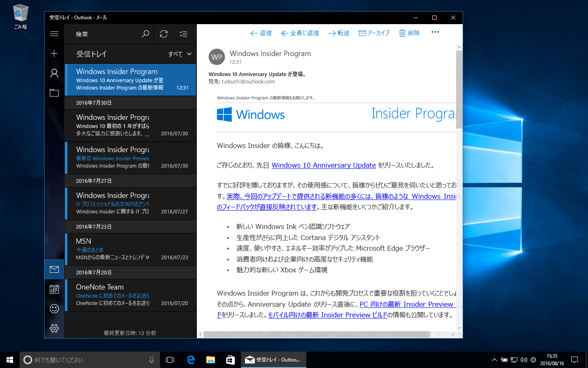Archive the message (アーカイブ)
Screen dimensions: 588x368
(374, 33)
